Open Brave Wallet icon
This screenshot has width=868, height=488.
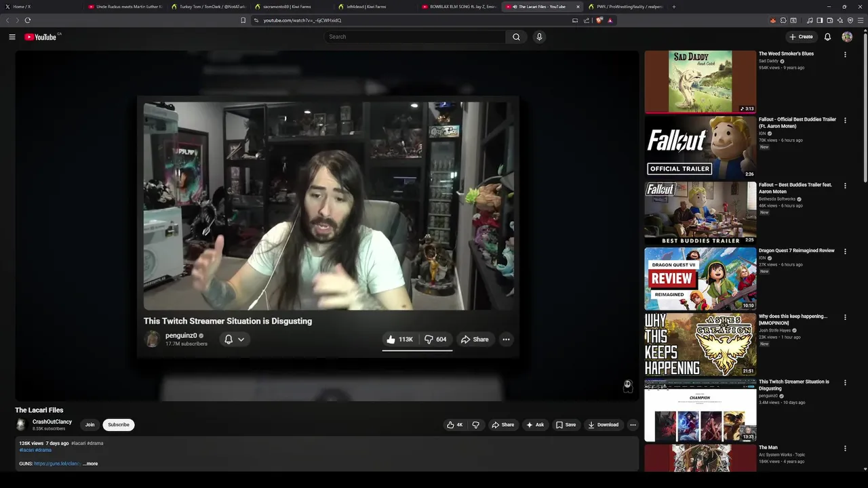point(830,20)
